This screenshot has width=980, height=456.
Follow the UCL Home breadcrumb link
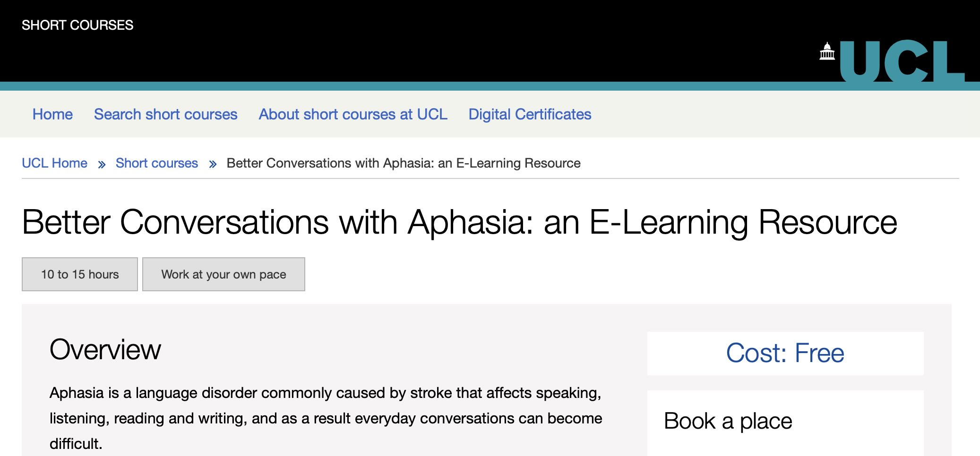(x=54, y=163)
